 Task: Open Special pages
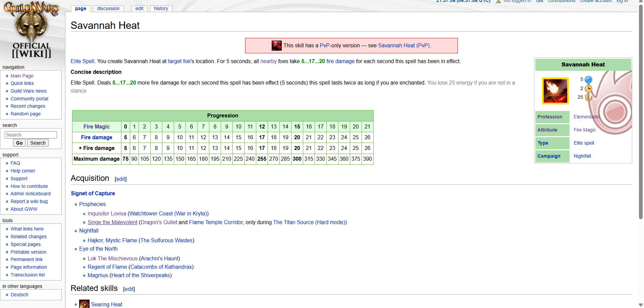25,244
